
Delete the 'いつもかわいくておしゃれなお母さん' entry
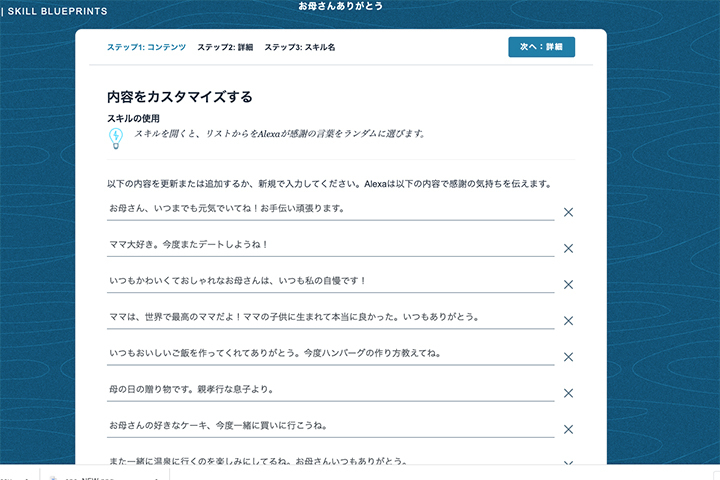[568, 284]
